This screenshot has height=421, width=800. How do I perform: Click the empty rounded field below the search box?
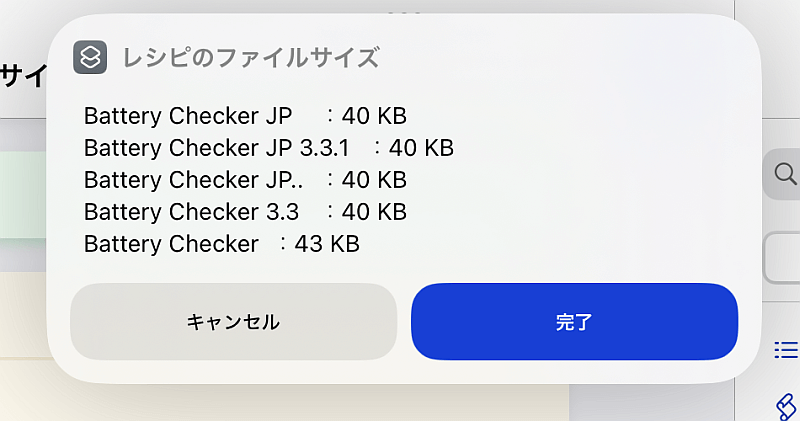click(783, 258)
